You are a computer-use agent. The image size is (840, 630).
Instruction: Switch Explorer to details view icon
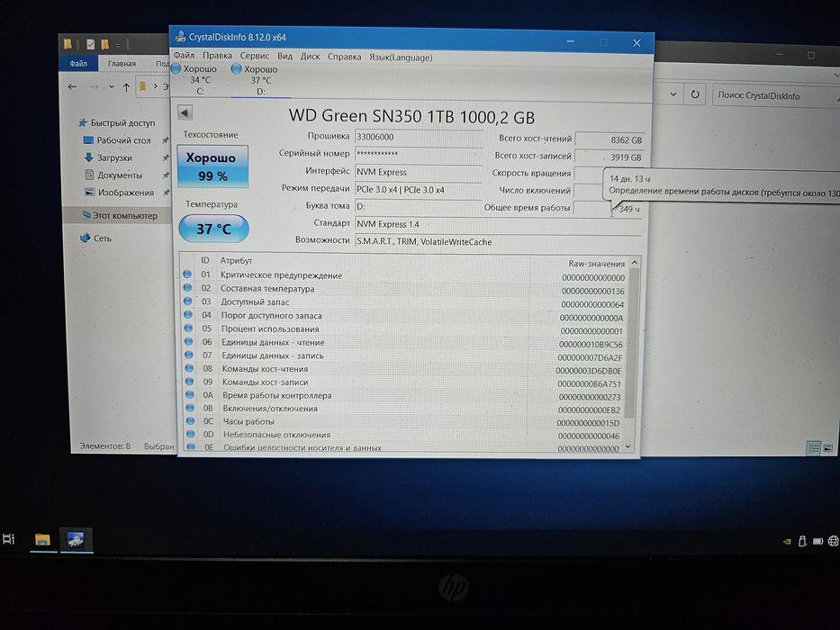(x=813, y=448)
